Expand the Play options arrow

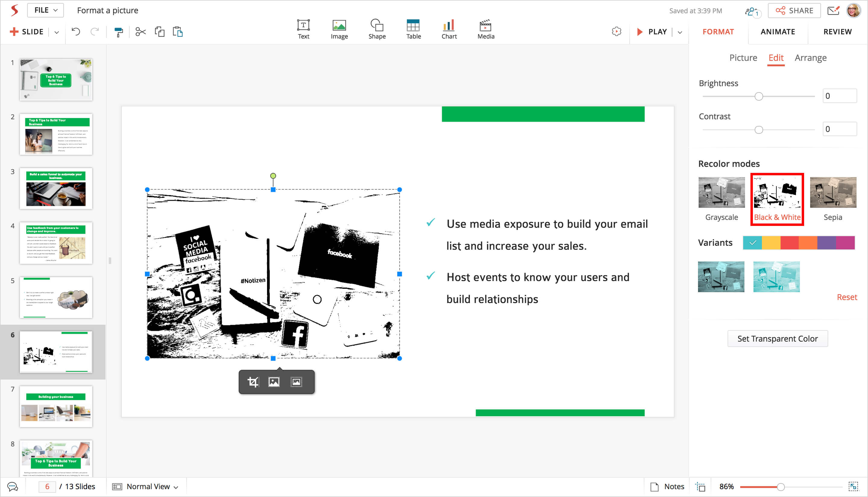(680, 32)
